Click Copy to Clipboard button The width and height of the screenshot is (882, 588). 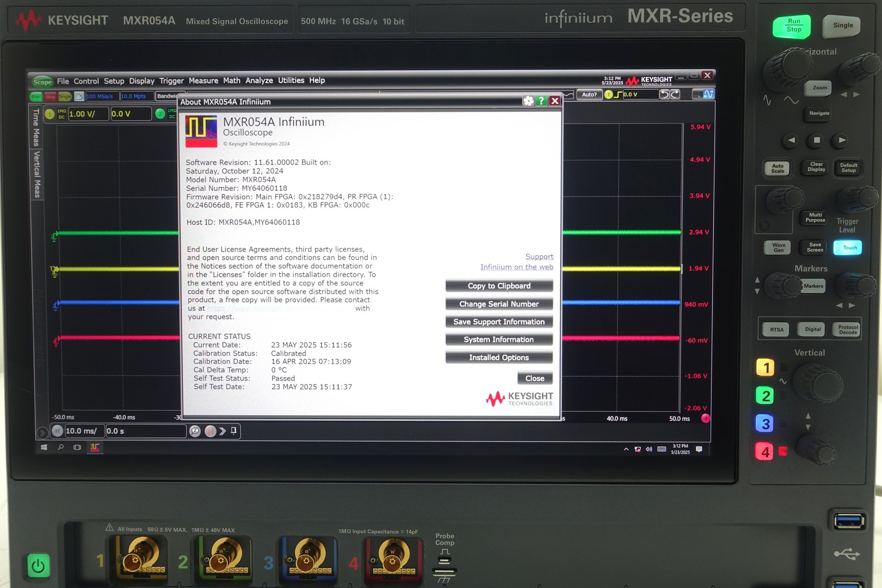click(x=499, y=286)
